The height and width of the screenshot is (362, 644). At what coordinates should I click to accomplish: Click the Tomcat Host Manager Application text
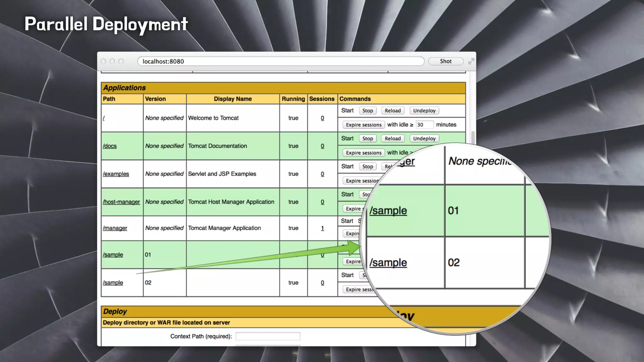point(231,202)
